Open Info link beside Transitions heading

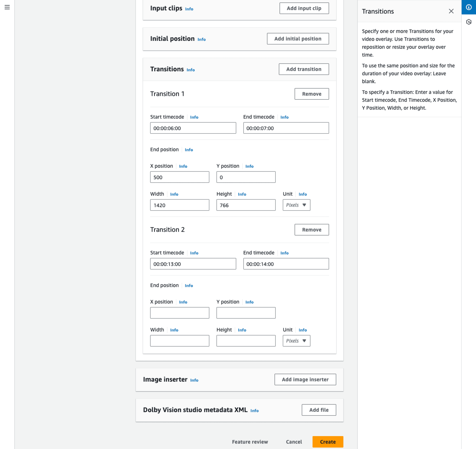pyautogui.click(x=191, y=70)
